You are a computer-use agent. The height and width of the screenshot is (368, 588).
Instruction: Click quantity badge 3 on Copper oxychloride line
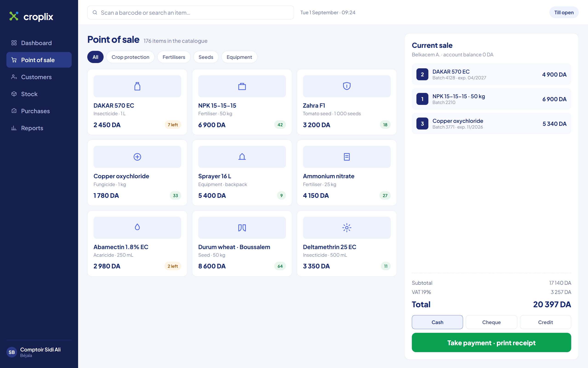tap(422, 124)
